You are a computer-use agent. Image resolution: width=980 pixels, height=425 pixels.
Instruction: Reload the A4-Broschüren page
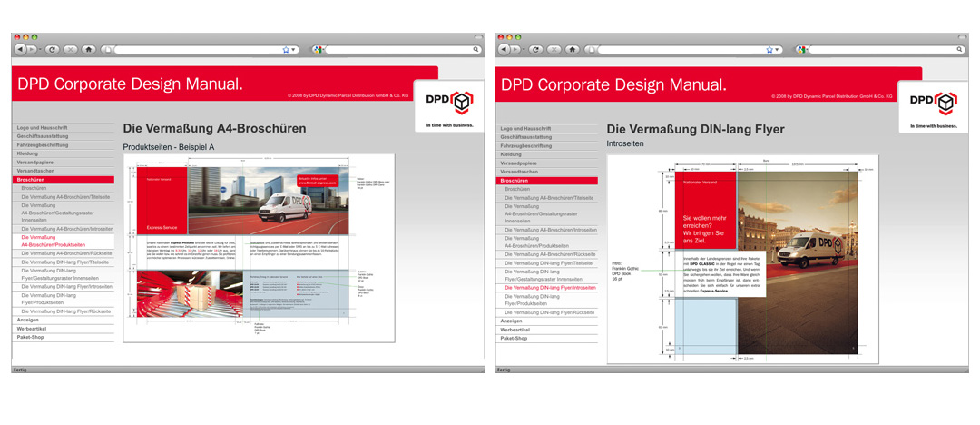(52, 49)
